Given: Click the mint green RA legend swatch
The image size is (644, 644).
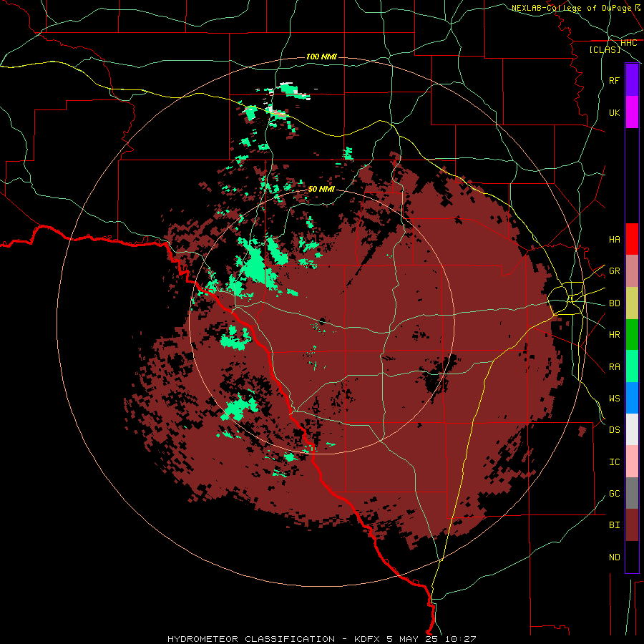Looking at the screenshot, I should click(x=632, y=366).
